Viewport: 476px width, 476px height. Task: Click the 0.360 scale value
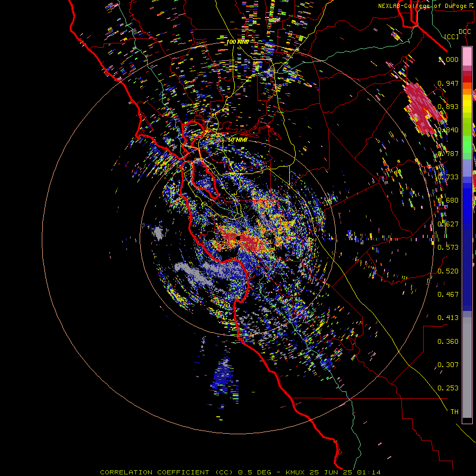[448, 342]
